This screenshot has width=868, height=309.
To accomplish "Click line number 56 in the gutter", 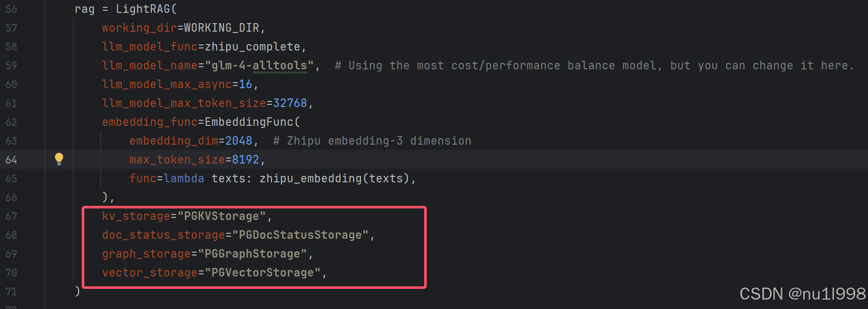I will pos(11,9).
